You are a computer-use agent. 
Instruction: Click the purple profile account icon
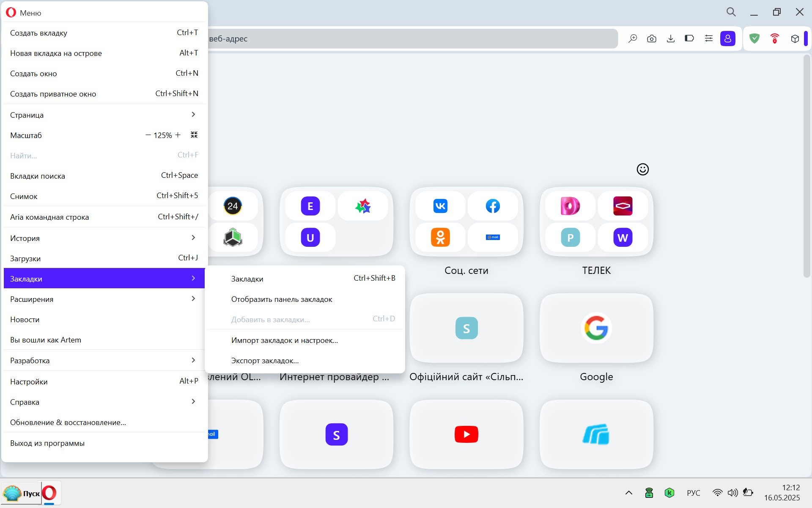pyautogui.click(x=727, y=39)
